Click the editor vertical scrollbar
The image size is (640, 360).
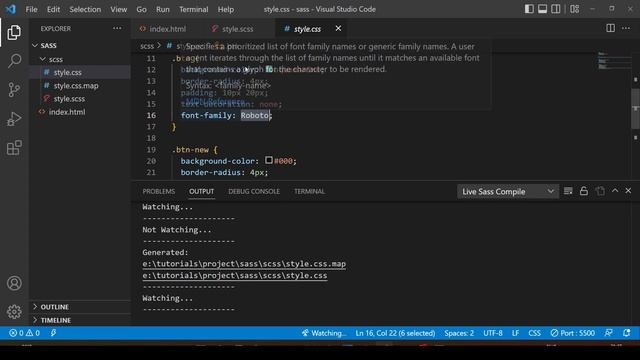(636, 108)
